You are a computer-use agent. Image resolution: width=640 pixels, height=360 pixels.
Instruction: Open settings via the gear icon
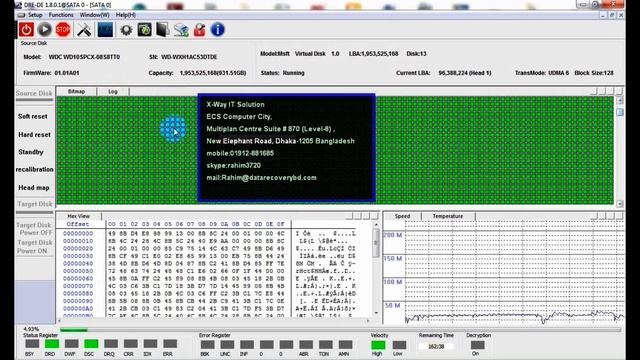tap(126, 30)
